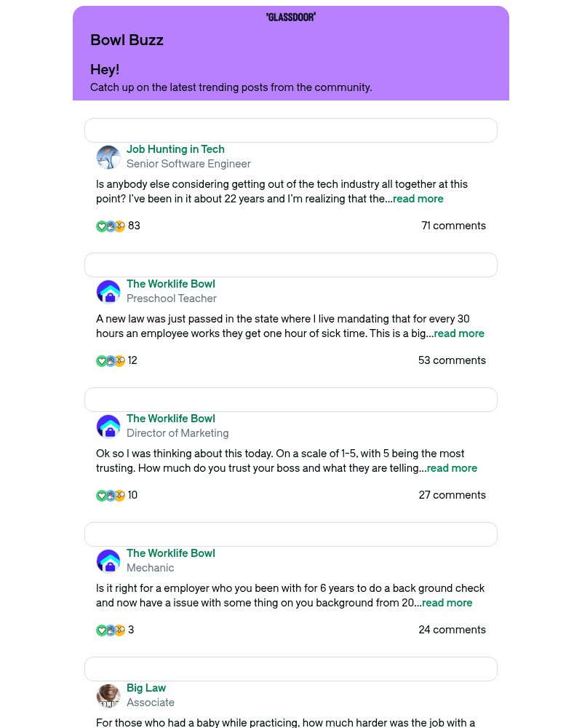Click the Mechanic post's bowl avatar
Image resolution: width=582 pixels, height=728 pixels.
(x=108, y=561)
